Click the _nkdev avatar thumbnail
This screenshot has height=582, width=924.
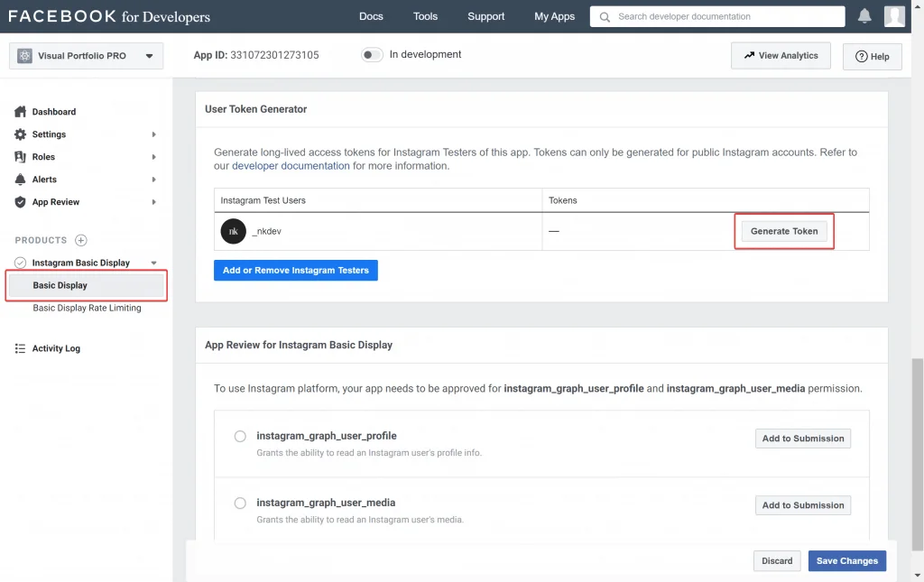coord(234,231)
